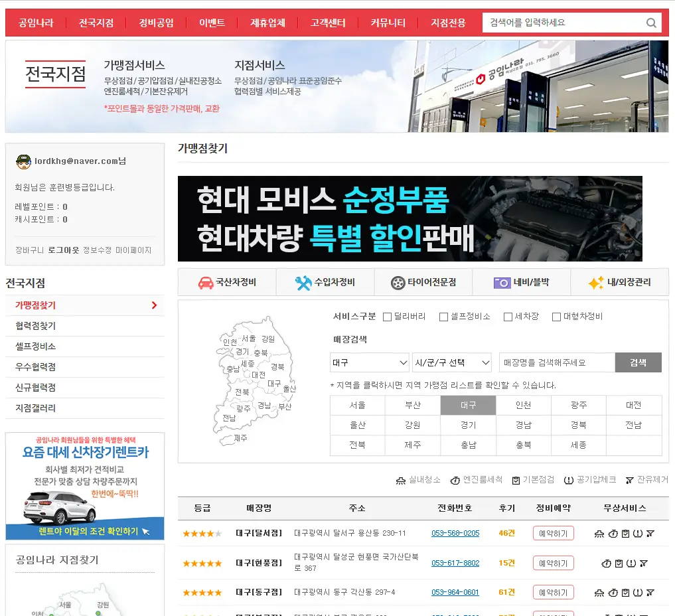Click the gray 검색 store search button
Screen dimensions: 675x616
(x=638, y=362)
